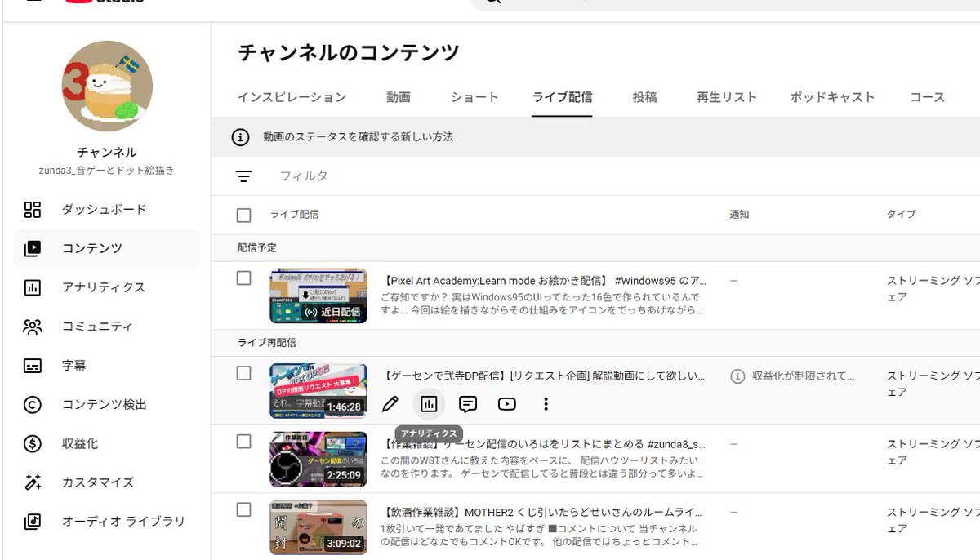Open the title link 【ゲーセンで弐寺DP配信】
The image size is (980, 560).
[544, 376]
